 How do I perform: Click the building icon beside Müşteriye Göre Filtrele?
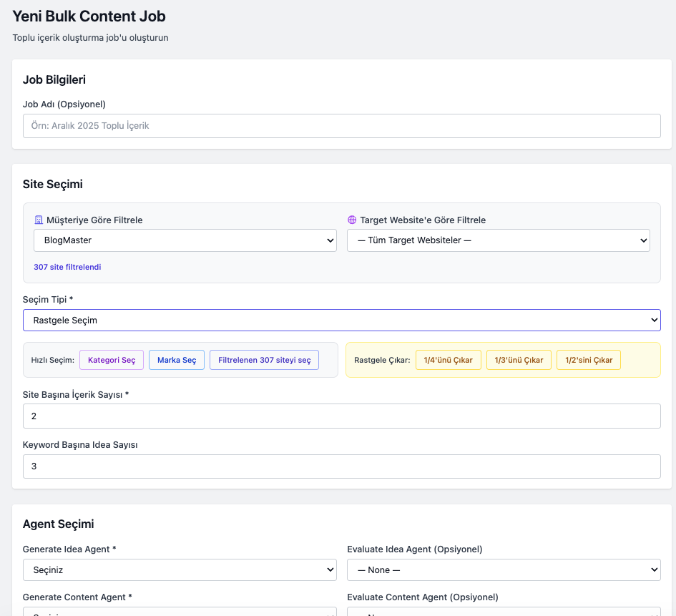click(39, 220)
